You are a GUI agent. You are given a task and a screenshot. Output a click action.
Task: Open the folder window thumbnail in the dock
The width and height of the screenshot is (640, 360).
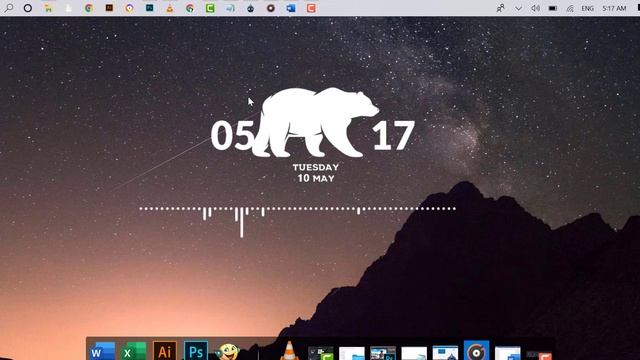pos(352,353)
